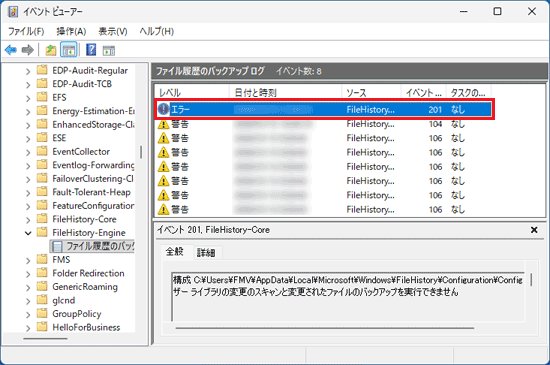Image resolution: width=550 pixels, height=365 pixels.
Task: Minimize the Event Viewer window
Action: click(464, 12)
